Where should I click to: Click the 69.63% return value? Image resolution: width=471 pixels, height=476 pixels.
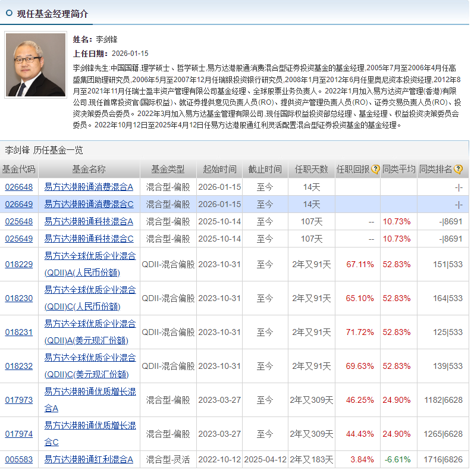360,366
